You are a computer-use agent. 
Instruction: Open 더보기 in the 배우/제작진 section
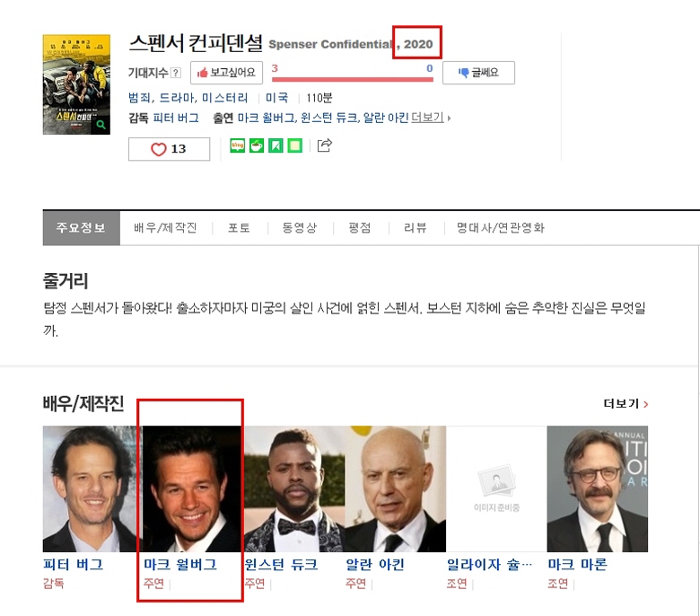click(x=626, y=404)
